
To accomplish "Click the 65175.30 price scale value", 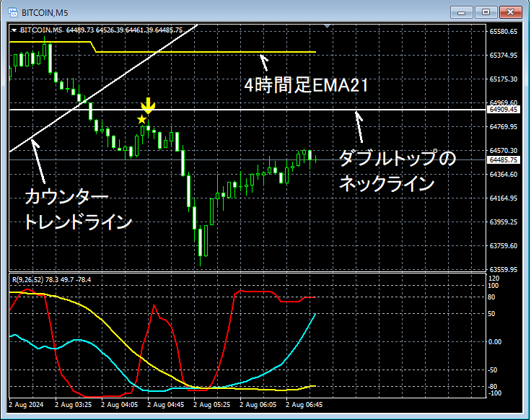I will click(504, 79).
